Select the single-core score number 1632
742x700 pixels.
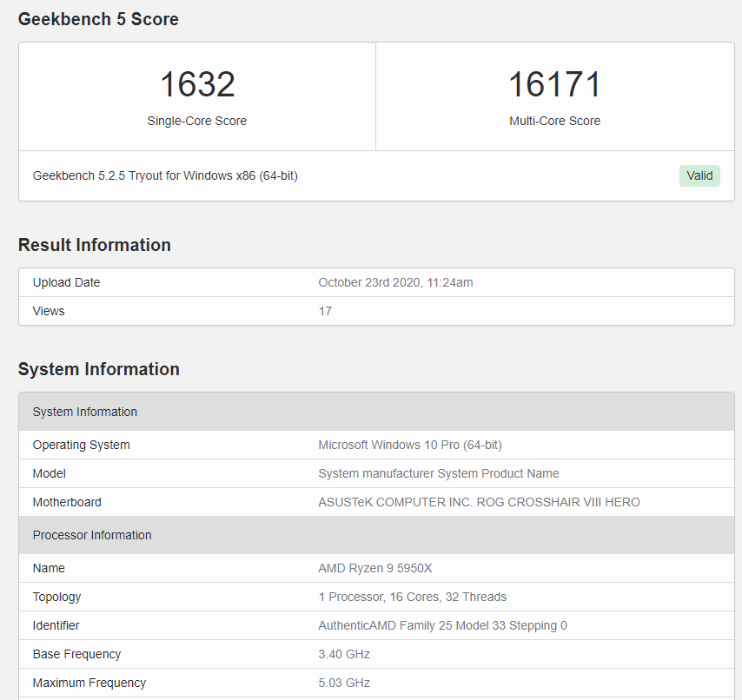(197, 84)
